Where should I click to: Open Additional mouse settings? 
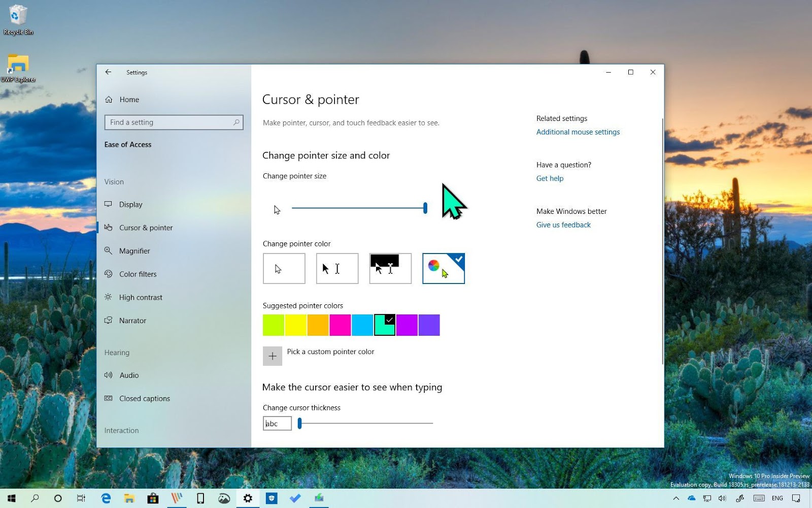(x=578, y=132)
